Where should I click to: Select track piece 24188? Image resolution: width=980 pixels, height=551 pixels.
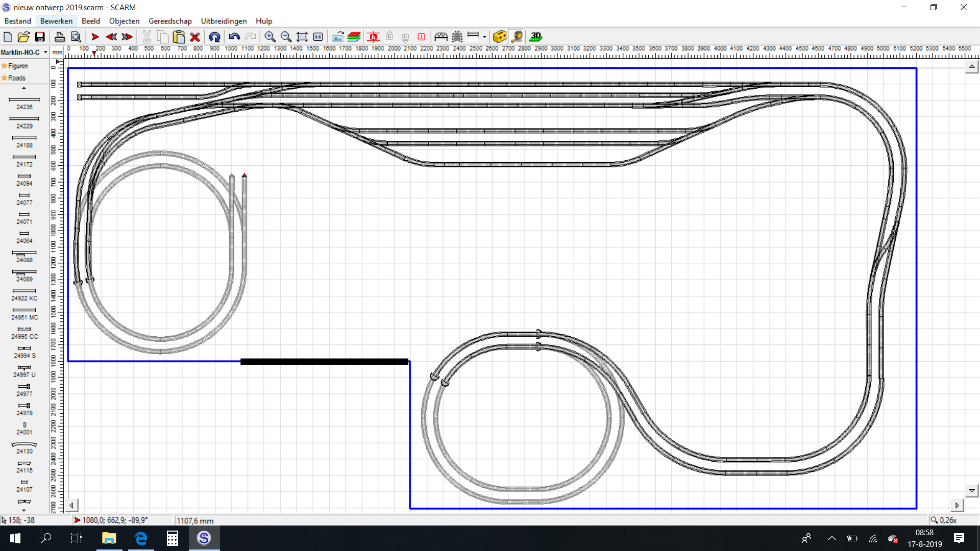coord(24,141)
